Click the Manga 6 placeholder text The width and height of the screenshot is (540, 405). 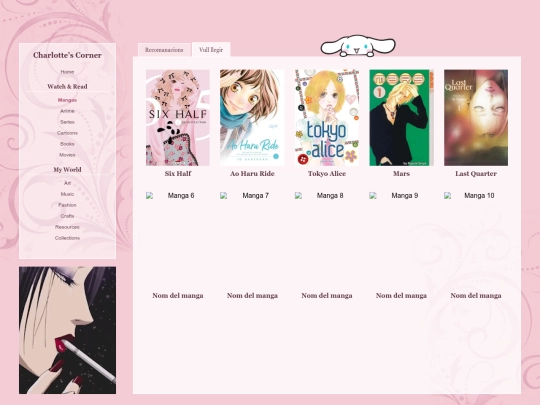pyautogui.click(x=181, y=196)
